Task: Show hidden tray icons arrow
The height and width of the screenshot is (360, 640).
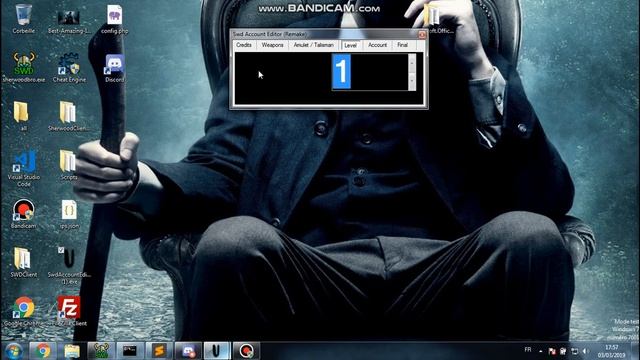Action: coord(540,351)
